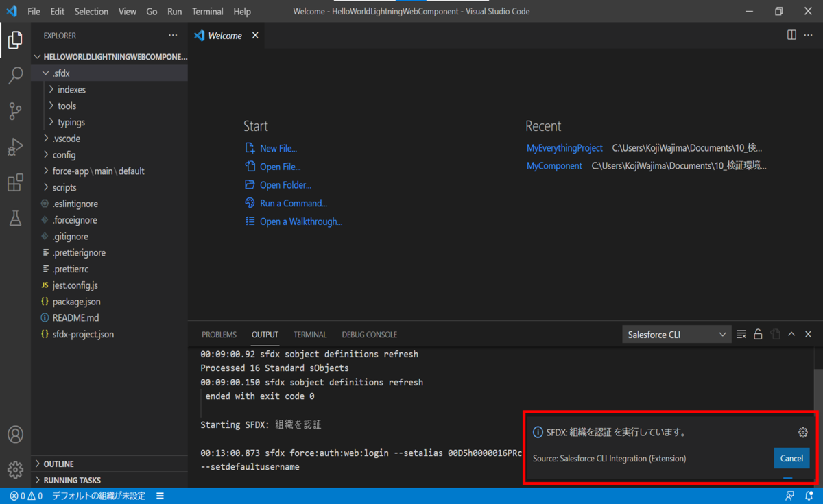Image resolution: width=823 pixels, height=504 pixels.
Task: Open the Manage gear in activity bar
Action: point(15,470)
